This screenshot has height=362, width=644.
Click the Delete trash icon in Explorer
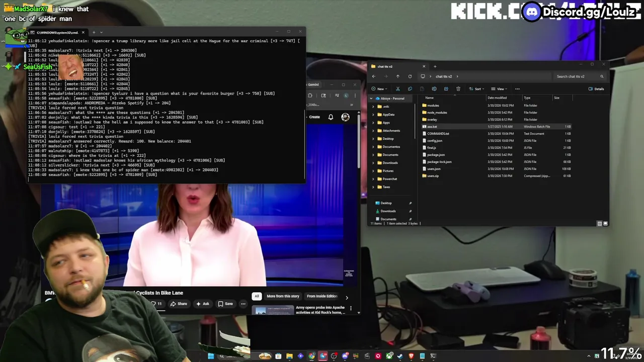(x=458, y=89)
